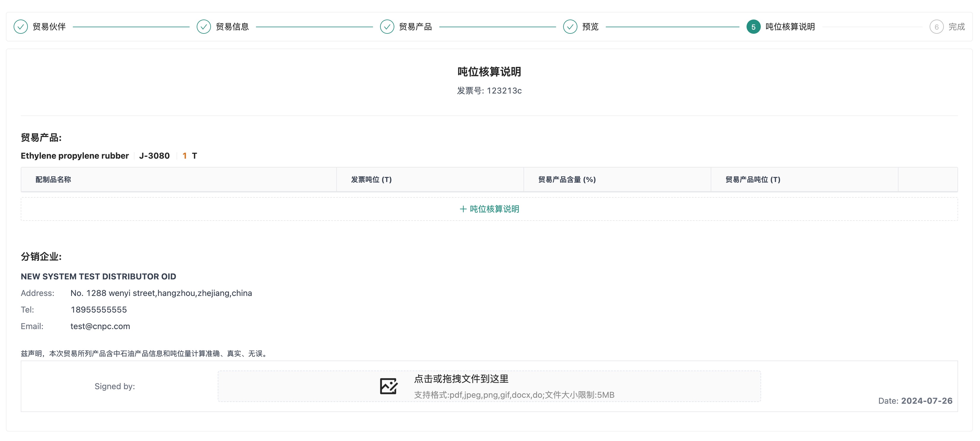Click the invoice number 123213c text
The height and width of the screenshot is (441, 980).
coord(504,91)
